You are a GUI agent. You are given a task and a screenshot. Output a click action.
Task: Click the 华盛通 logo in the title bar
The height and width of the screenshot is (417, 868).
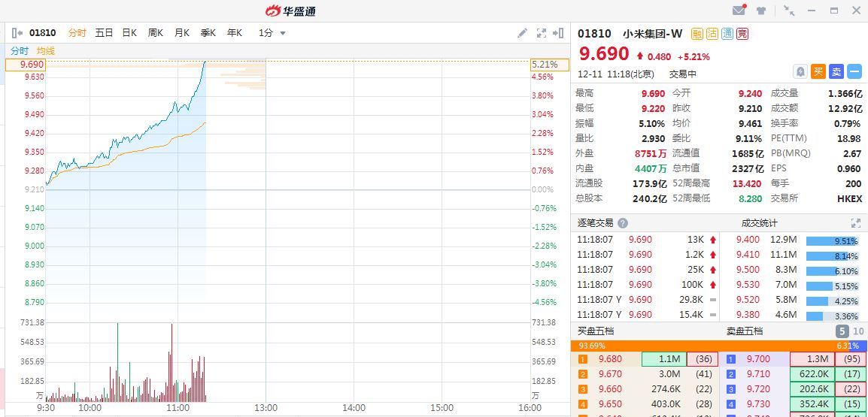[290, 11]
